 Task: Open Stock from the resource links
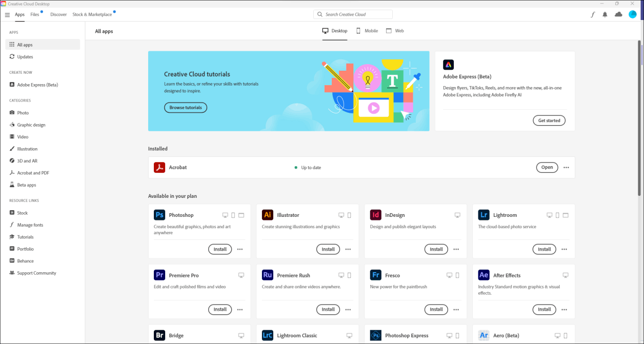[x=23, y=212]
